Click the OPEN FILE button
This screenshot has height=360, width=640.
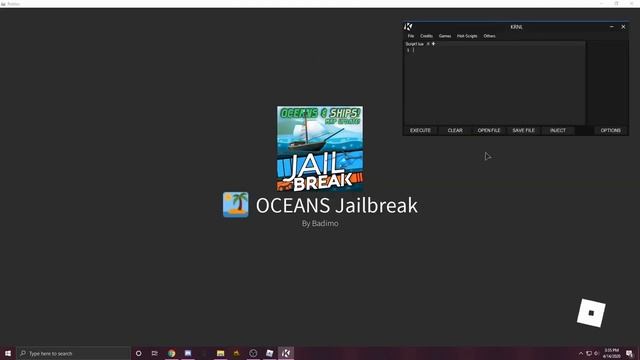pyautogui.click(x=489, y=130)
